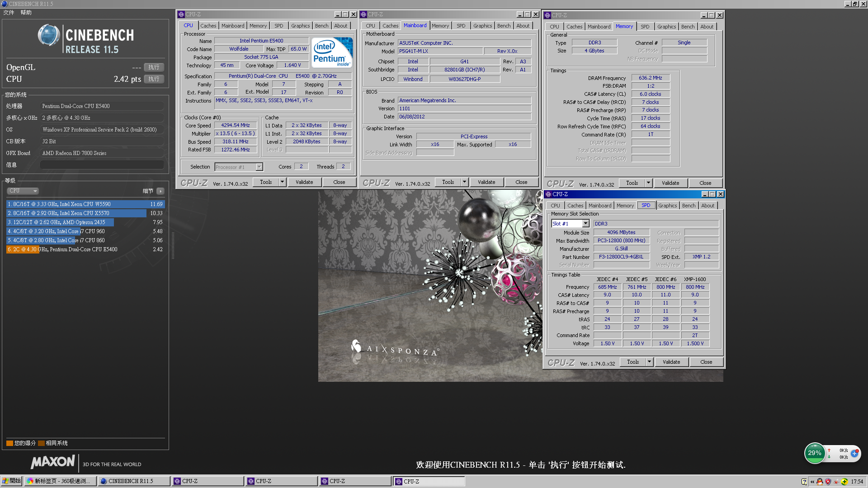The image size is (868, 488).
Task: Click the Start button on taskbar
Action: click(x=11, y=481)
